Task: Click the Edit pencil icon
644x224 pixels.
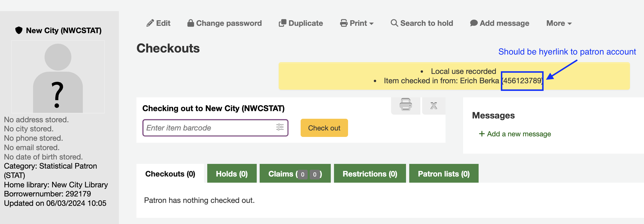Action: click(x=150, y=23)
